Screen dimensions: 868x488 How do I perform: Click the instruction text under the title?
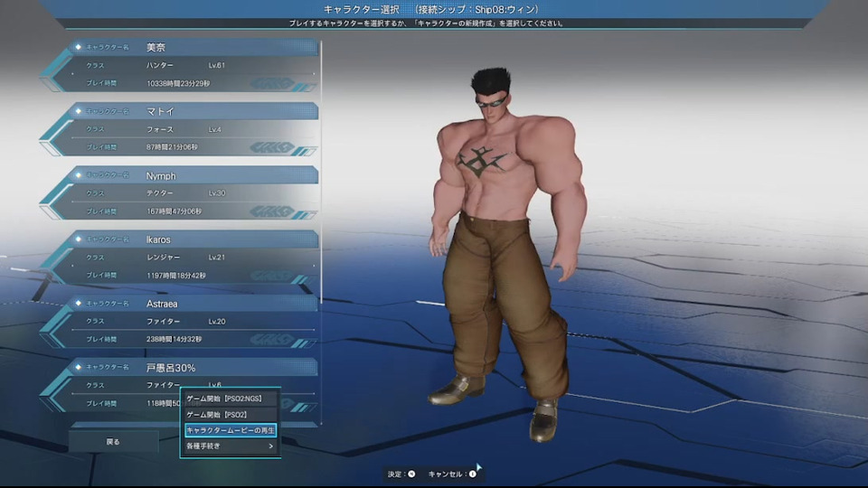tap(427, 23)
